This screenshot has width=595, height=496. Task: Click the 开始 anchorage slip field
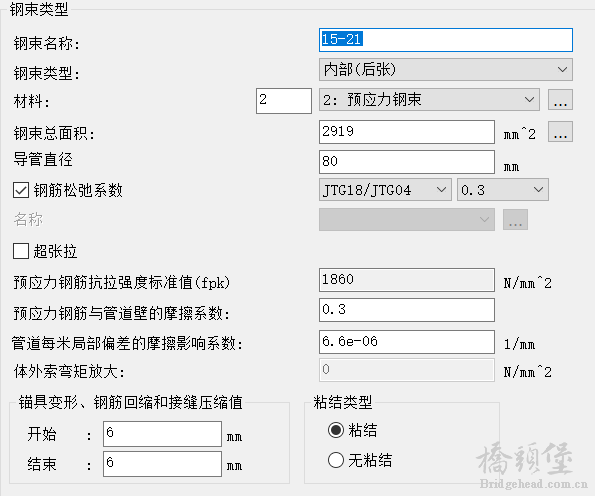point(162,433)
